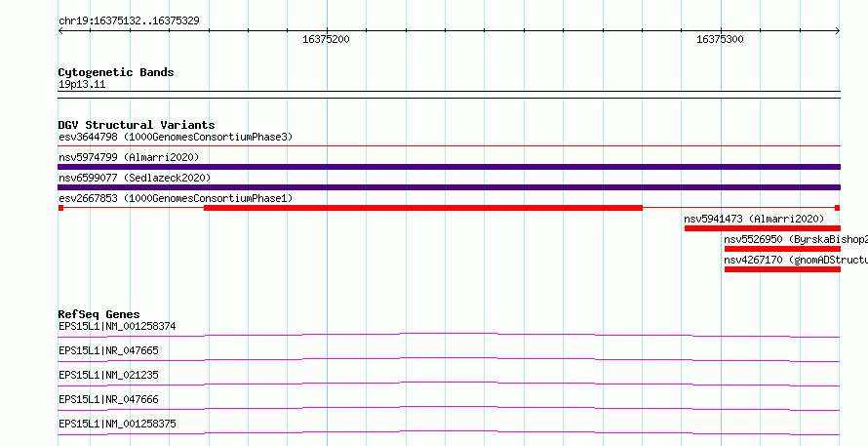Image resolution: width=868 pixels, height=446 pixels.
Task: Open variant esv2667853 label
Action: 176,198
